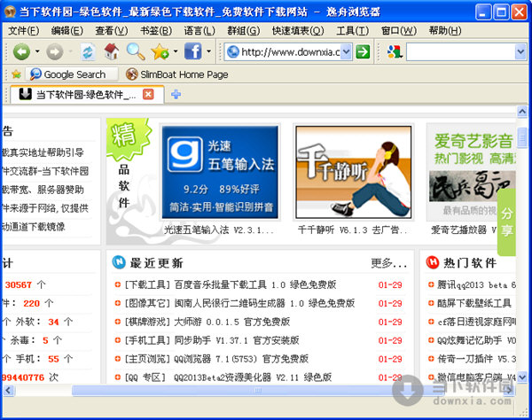Click the blue N icon beside 最近更新

tap(119, 262)
